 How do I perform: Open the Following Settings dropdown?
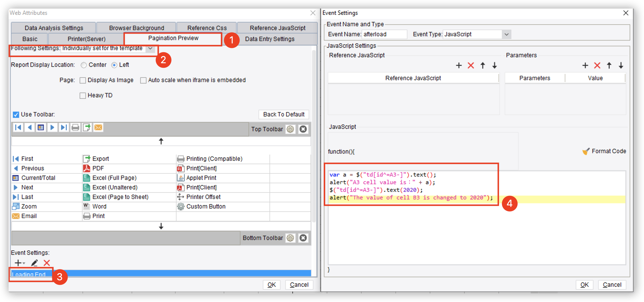tap(150, 48)
